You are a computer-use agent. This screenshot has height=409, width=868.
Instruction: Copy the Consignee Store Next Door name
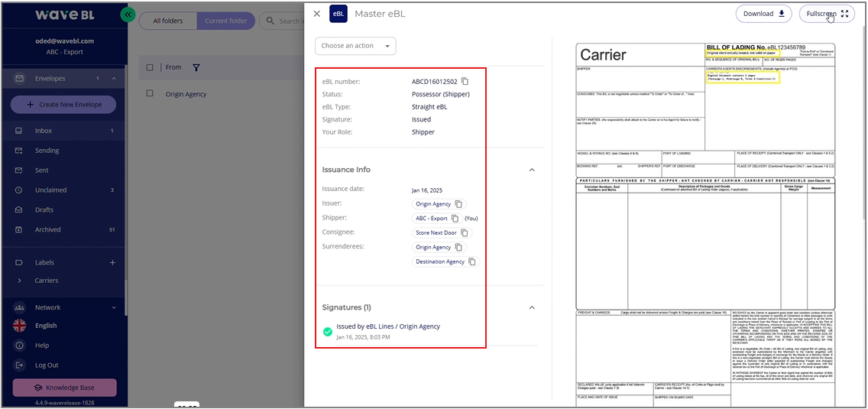click(465, 232)
